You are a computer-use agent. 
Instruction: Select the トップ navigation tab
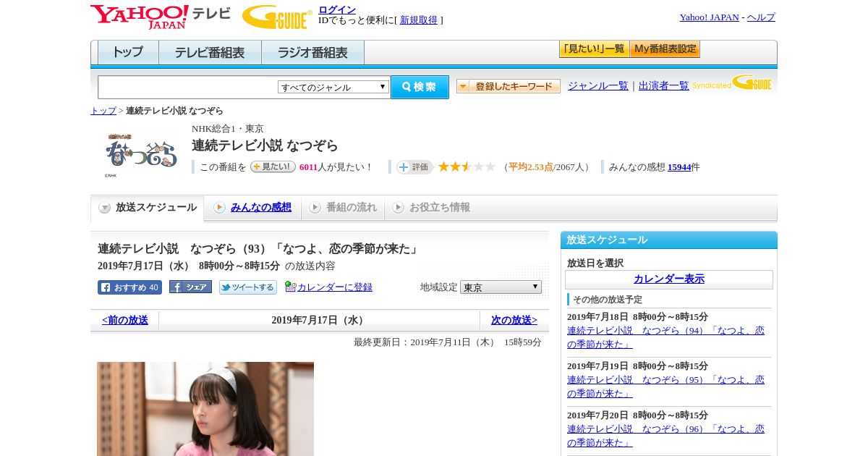click(128, 53)
